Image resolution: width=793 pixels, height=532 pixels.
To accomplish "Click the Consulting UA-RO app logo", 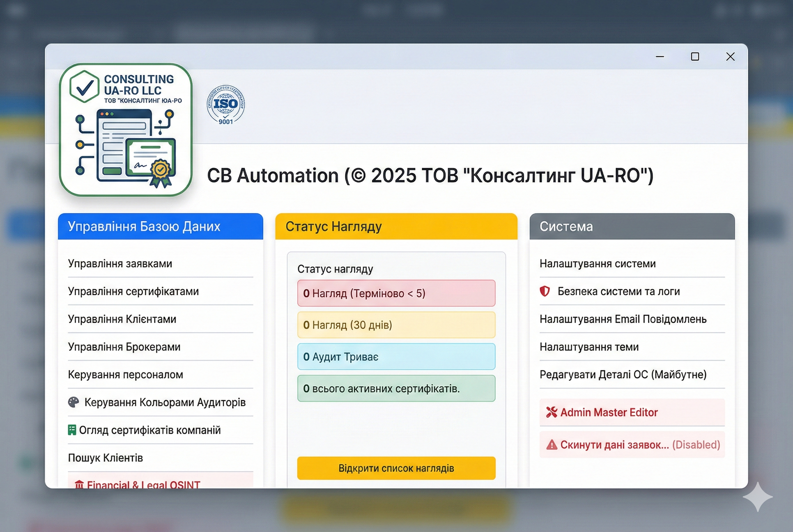I will click(x=125, y=130).
